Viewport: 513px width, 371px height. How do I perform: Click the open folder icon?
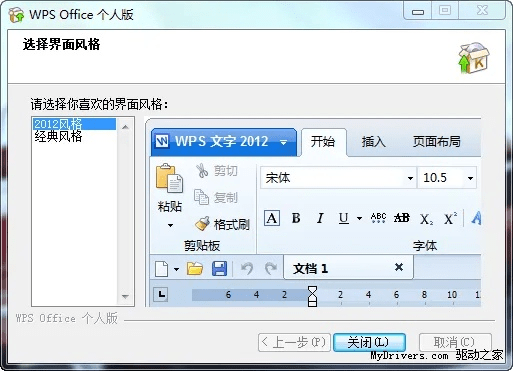(x=195, y=268)
